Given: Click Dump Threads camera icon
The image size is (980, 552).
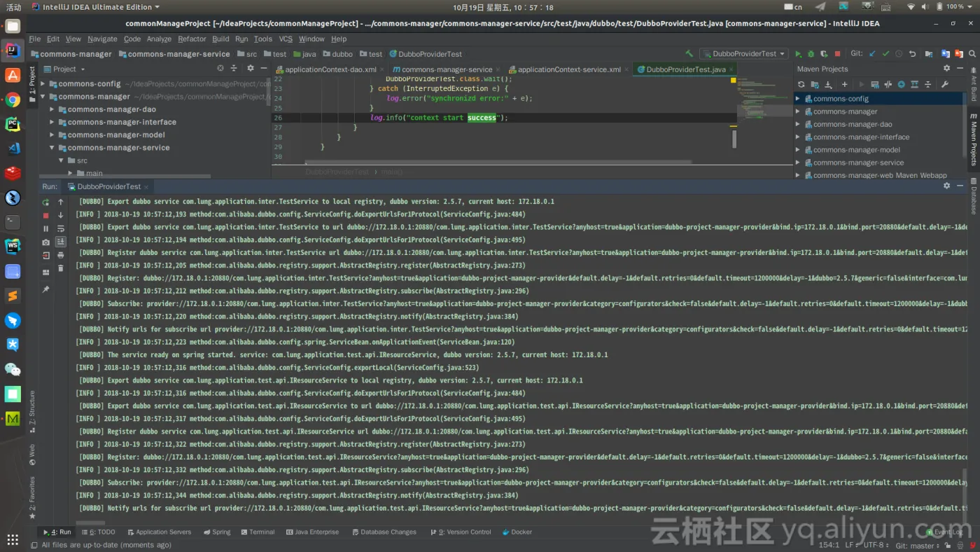Looking at the screenshot, I should coord(45,242).
